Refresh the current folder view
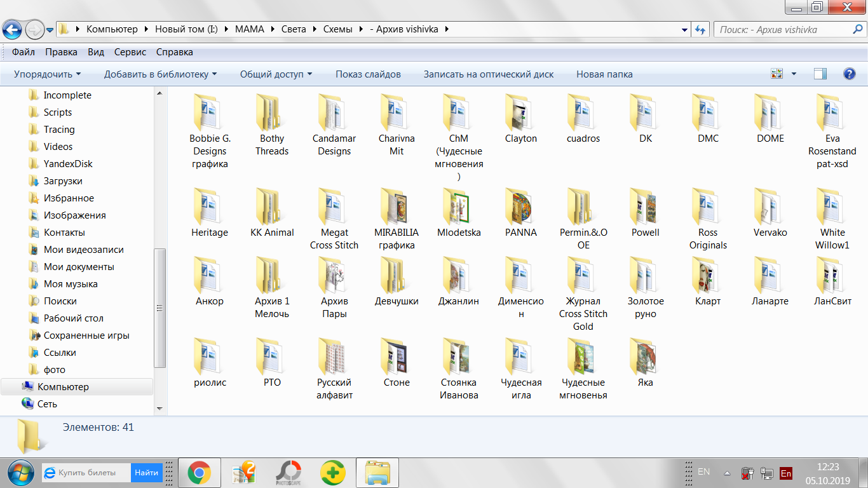 tap(700, 29)
